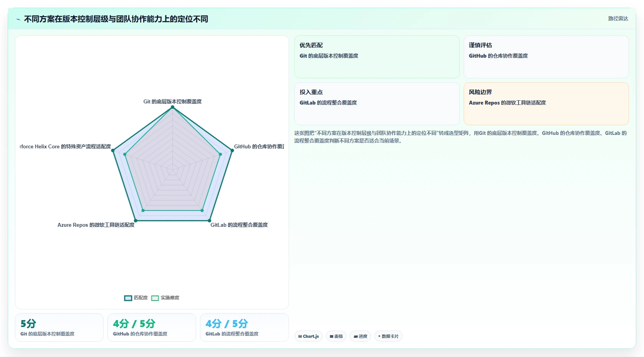Open the 风险边界 card
This screenshot has width=644, height=357.
pos(546,104)
